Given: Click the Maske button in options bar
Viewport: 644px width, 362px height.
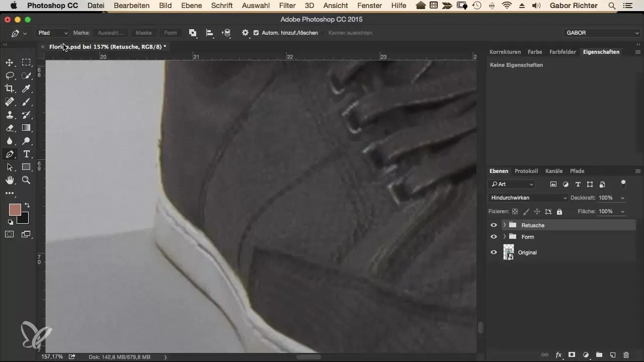Looking at the screenshot, I should click(143, 33).
